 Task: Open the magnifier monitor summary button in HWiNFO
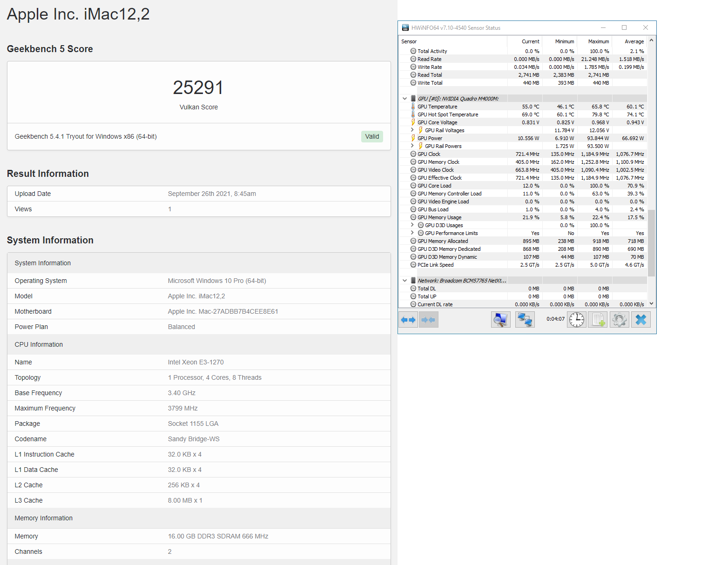(501, 320)
